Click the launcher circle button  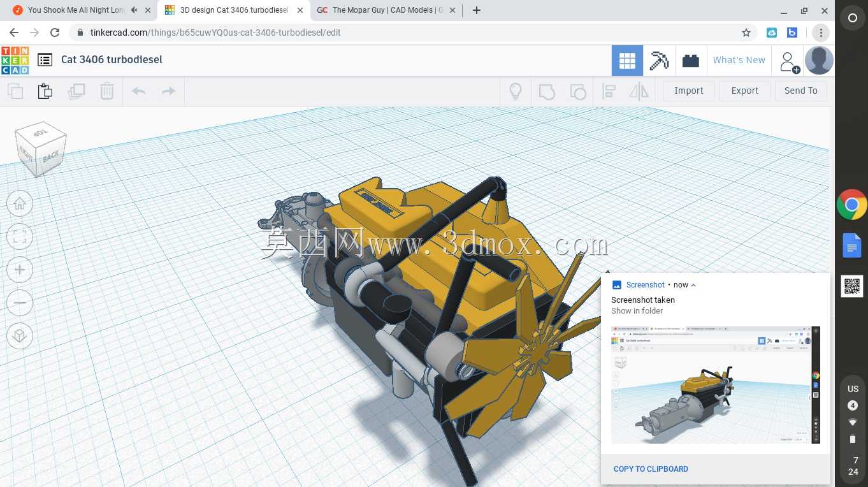pyautogui.click(x=852, y=18)
